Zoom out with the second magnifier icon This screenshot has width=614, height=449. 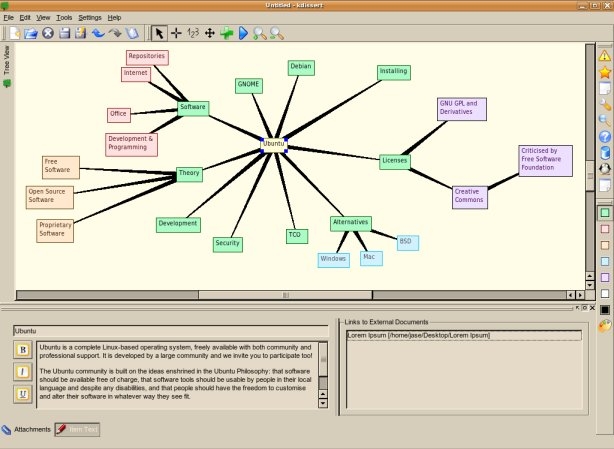[276, 33]
